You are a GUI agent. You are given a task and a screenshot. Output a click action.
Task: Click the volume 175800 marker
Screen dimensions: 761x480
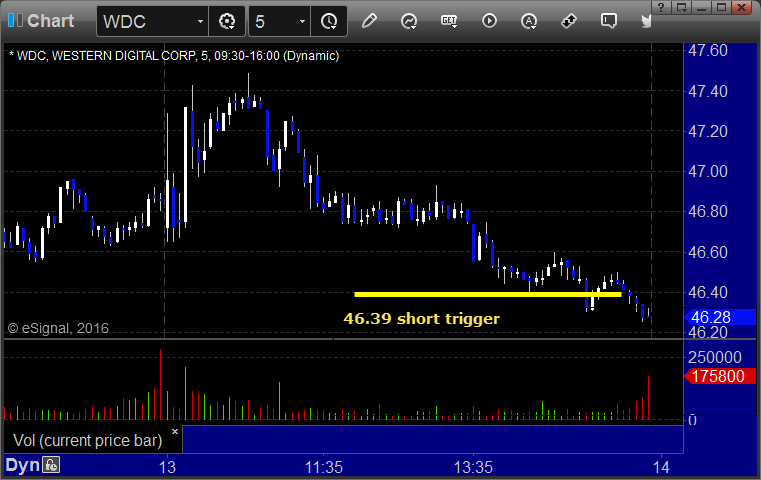click(x=720, y=376)
